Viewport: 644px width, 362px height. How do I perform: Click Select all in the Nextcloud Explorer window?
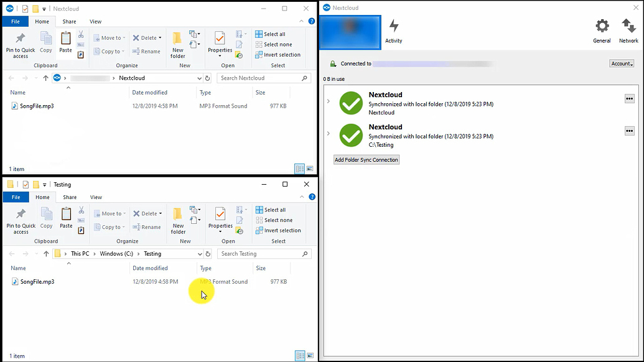click(270, 34)
